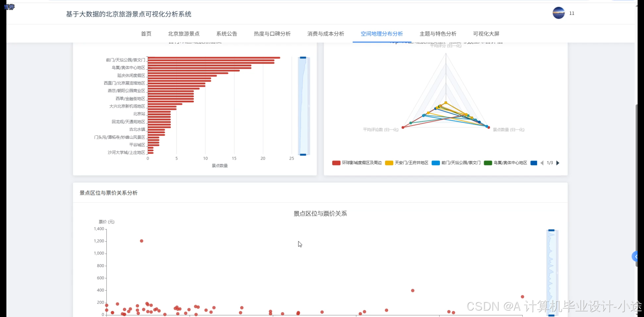Click the page vertical scrollbar
Viewport: 644px width, 317px height.
point(636,185)
